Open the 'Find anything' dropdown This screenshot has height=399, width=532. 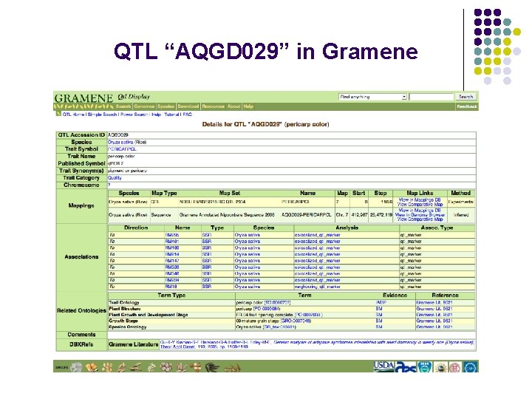click(372, 97)
